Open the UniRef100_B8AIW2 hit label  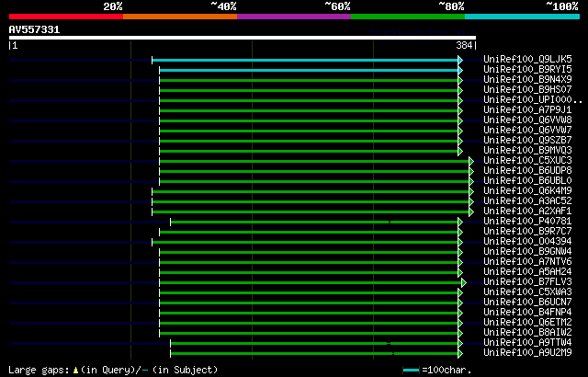point(527,332)
